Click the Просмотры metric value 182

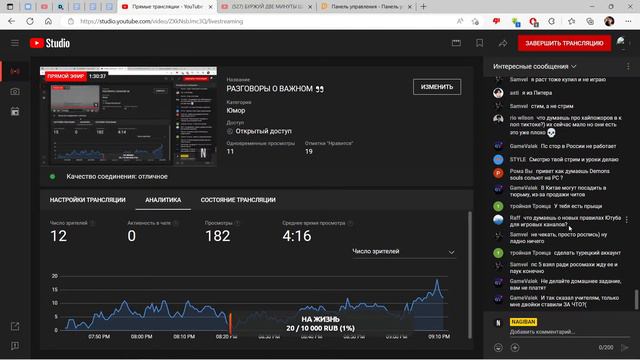pos(218,236)
